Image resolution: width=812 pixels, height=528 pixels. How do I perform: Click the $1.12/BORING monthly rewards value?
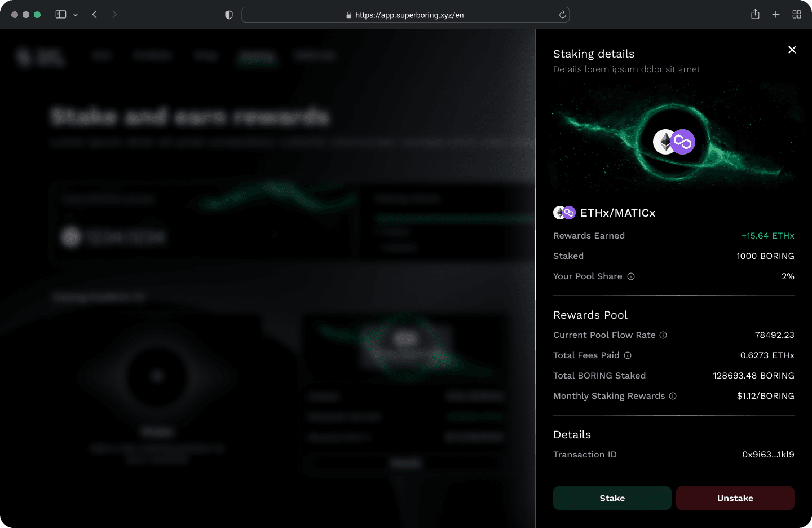tap(766, 396)
